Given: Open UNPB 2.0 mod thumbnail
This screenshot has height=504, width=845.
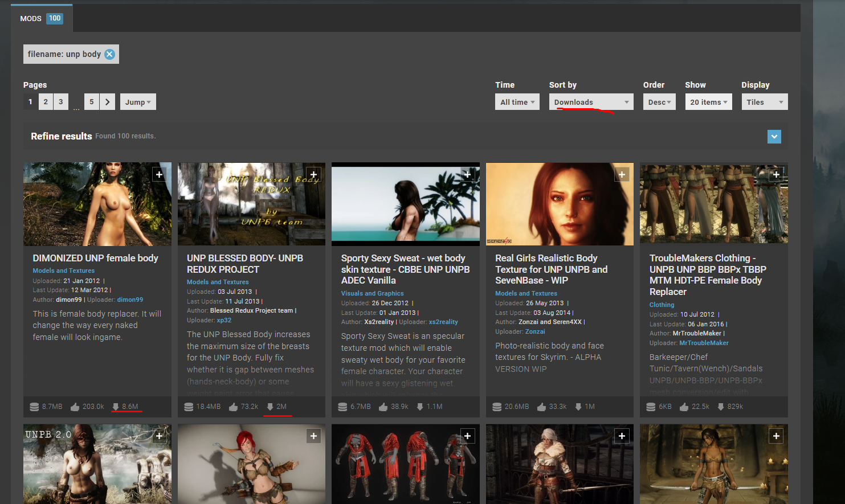Looking at the screenshot, I should coord(97,464).
